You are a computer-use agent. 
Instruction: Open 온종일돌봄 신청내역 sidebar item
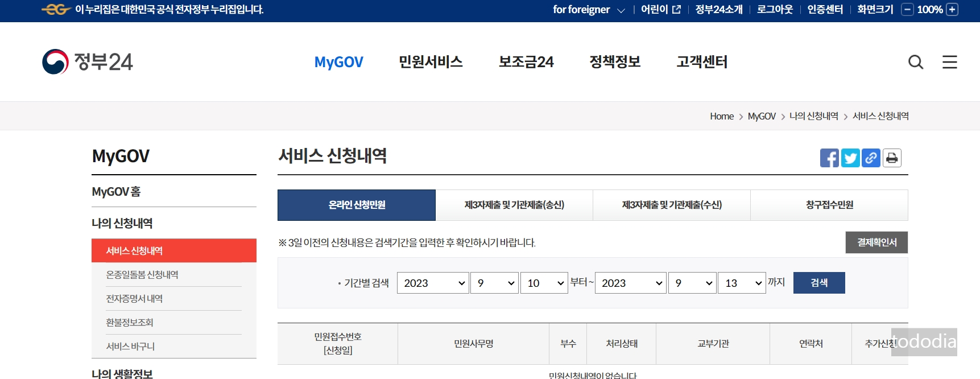pyautogui.click(x=142, y=275)
